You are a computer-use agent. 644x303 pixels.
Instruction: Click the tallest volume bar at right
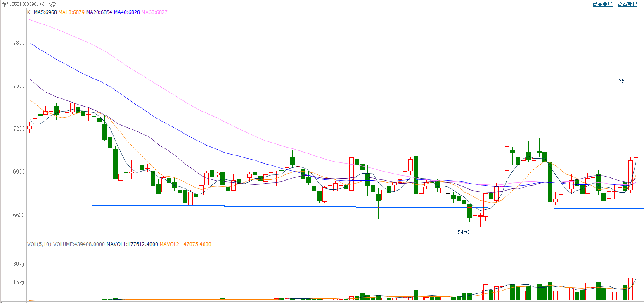636,273
